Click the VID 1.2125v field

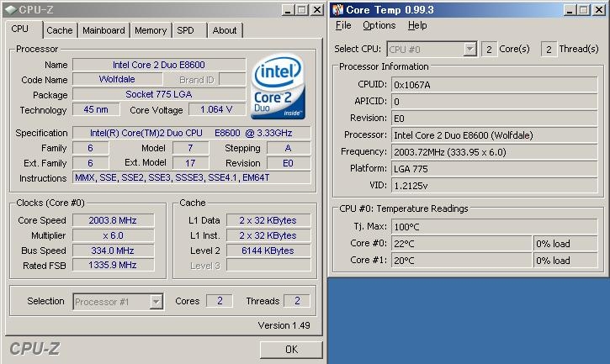494,186
